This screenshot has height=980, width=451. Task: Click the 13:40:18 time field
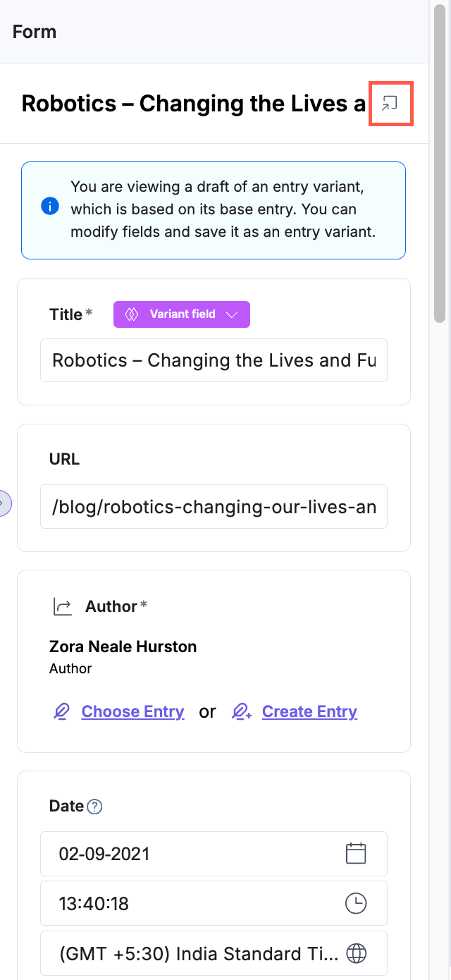coord(197,903)
